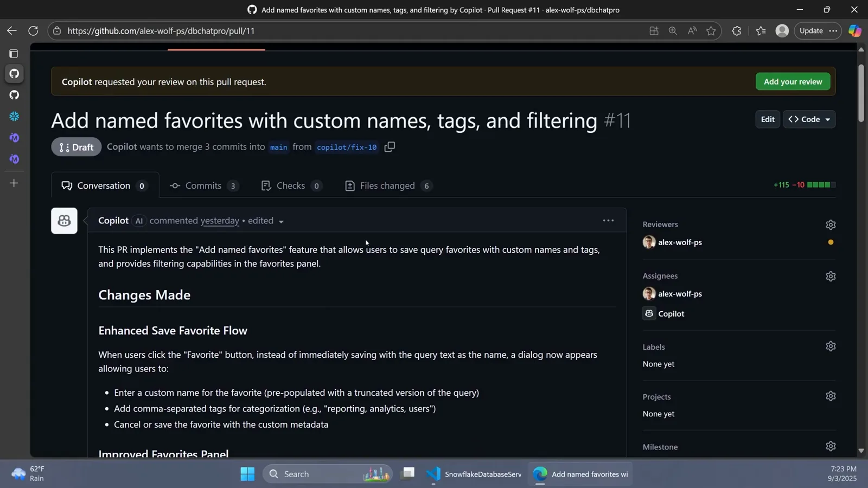
Task: Reload the page with the refresh icon
Action: click(x=33, y=31)
